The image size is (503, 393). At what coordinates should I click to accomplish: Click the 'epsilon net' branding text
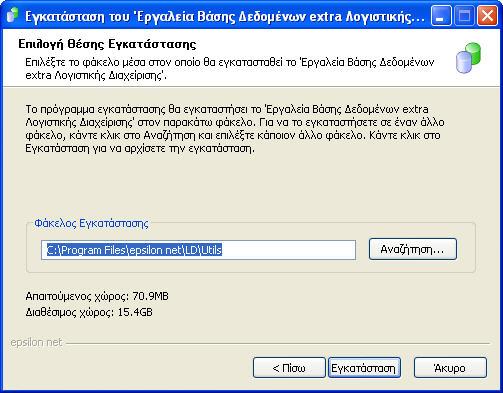(36, 342)
